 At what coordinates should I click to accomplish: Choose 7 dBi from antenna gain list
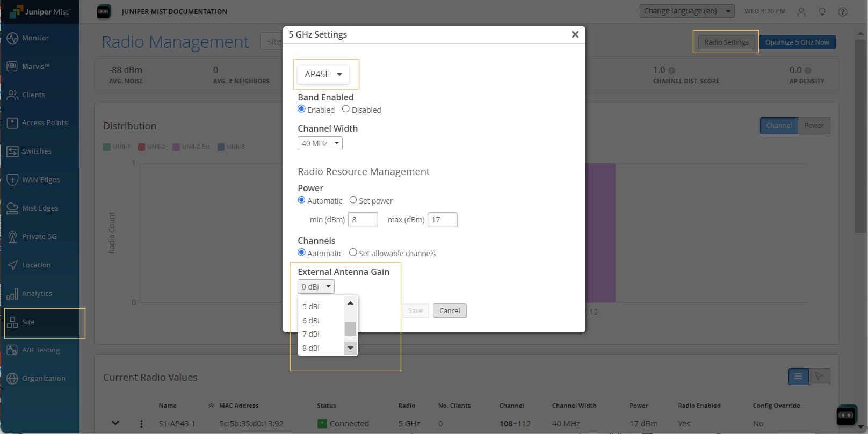[311, 334]
